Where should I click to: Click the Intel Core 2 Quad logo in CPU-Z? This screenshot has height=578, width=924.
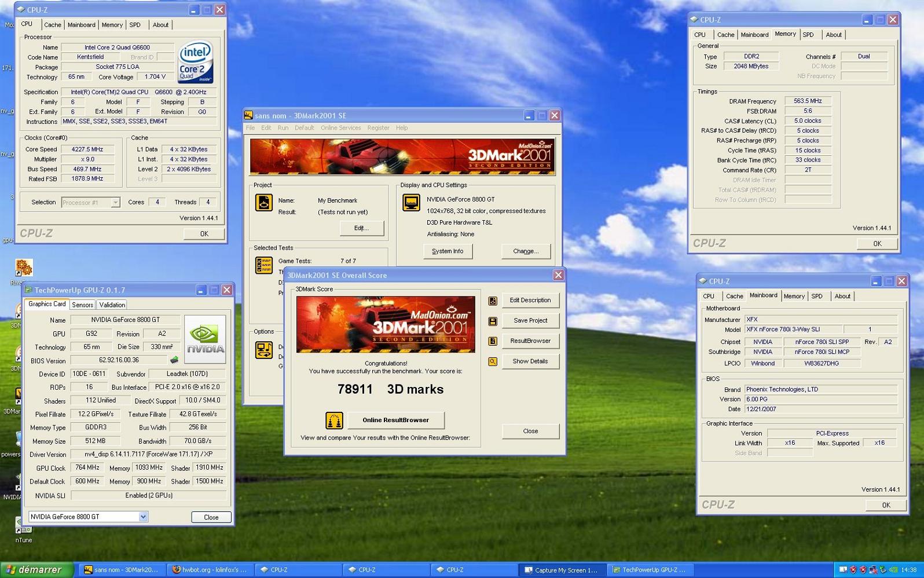(196, 61)
